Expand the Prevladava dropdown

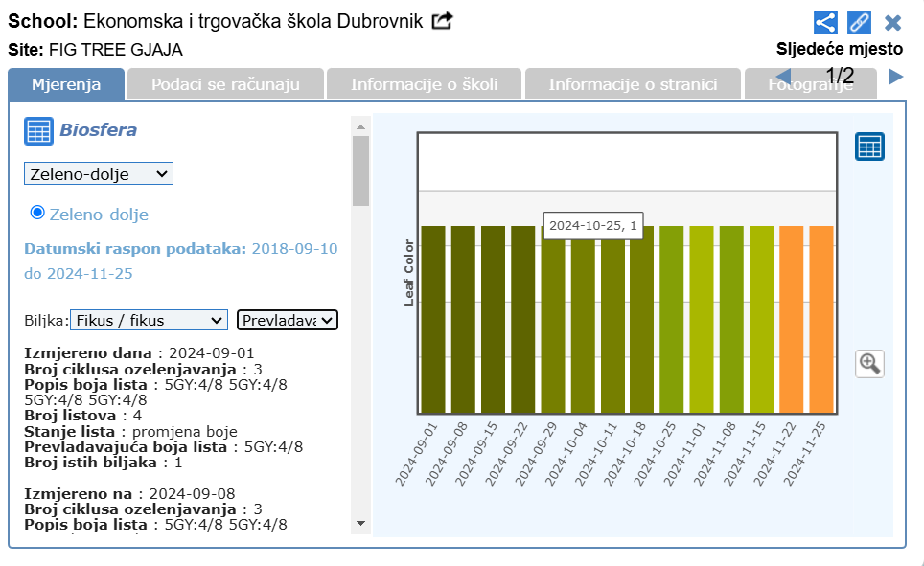(x=288, y=320)
